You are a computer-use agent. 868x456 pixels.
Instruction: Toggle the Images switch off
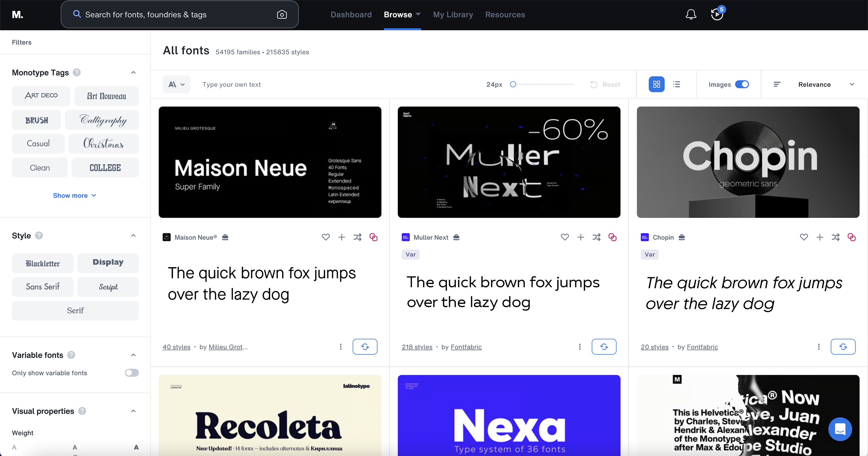point(742,84)
